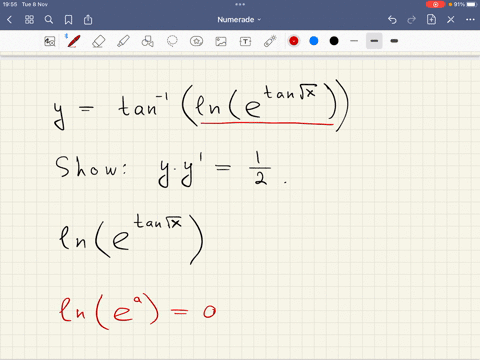The height and width of the screenshot is (360, 480).
Task: Undo the last stroke
Action: 392,20
